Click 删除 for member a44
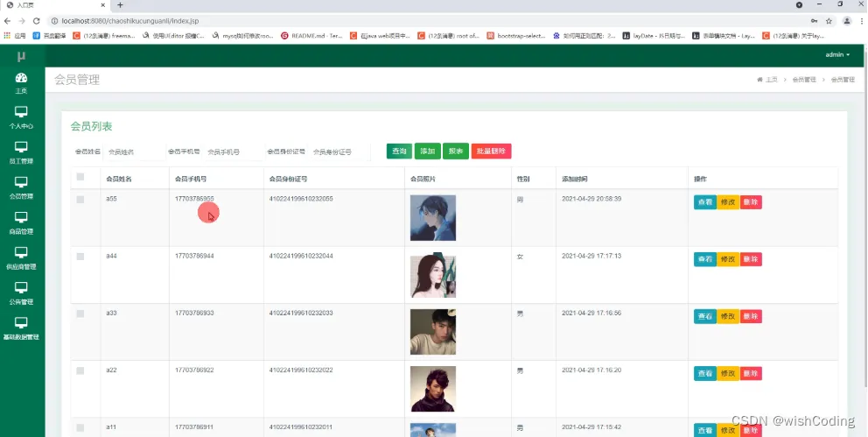Screen dimensions: 868x437 point(751,259)
